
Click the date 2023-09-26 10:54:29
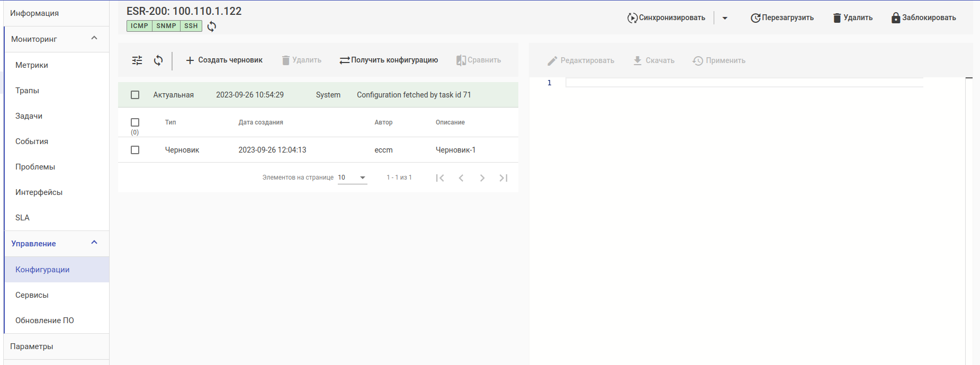coord(250,95)
